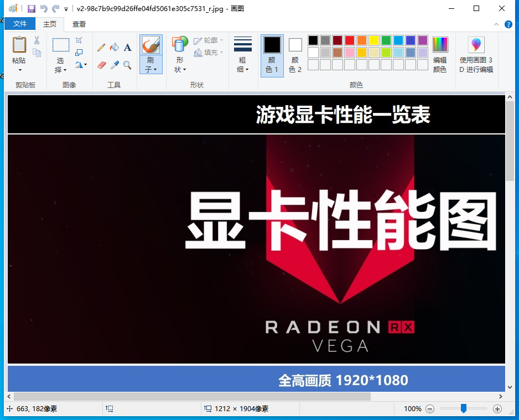Click the Copy icon
Image resolution: width=519 pixels, height=420 pixels.
coord(37,53)
